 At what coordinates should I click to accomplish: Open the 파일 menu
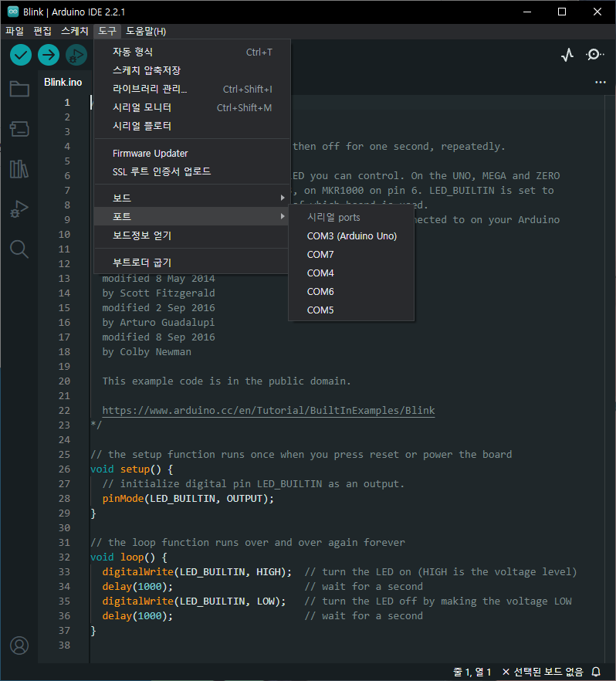[15, 31]
